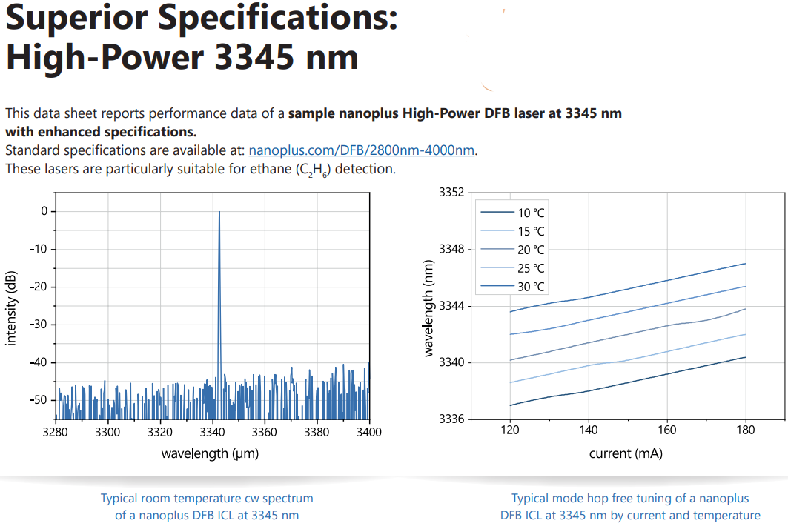Click the caption line "of a nanoplus DFB ICL at 3345 nm"
Image resolution: width=788 pixels, height=532 pixels.
pyautogui.click(x=207, y=516)
